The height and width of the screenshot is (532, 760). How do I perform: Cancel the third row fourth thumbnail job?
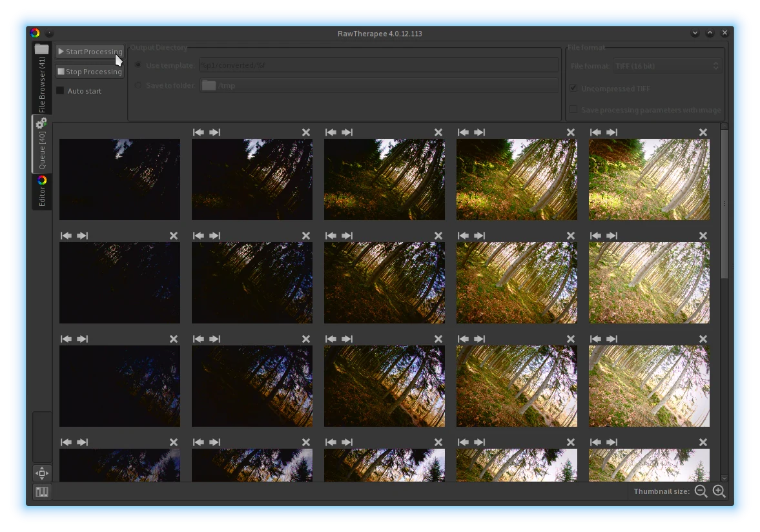point(571,339)
